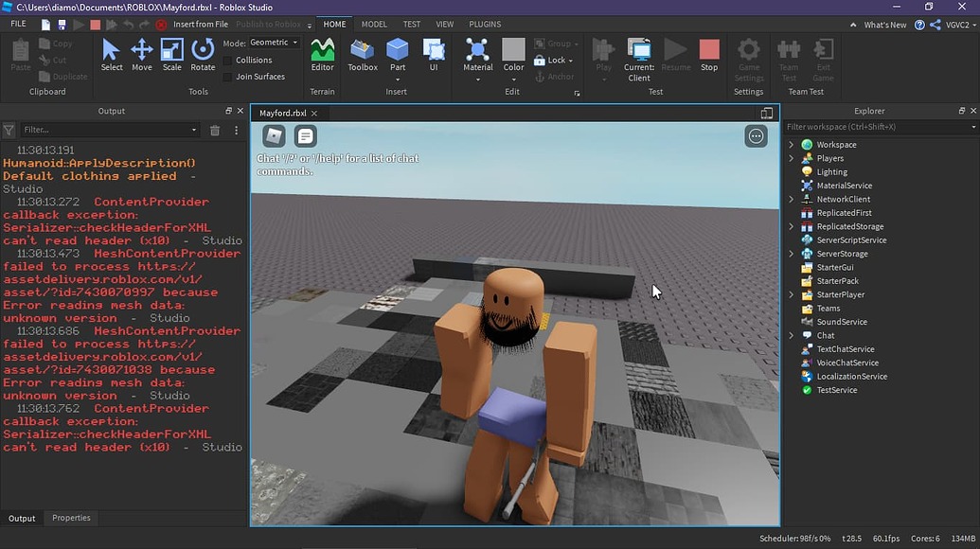Expand the ReplicatedStorage node

792,226
